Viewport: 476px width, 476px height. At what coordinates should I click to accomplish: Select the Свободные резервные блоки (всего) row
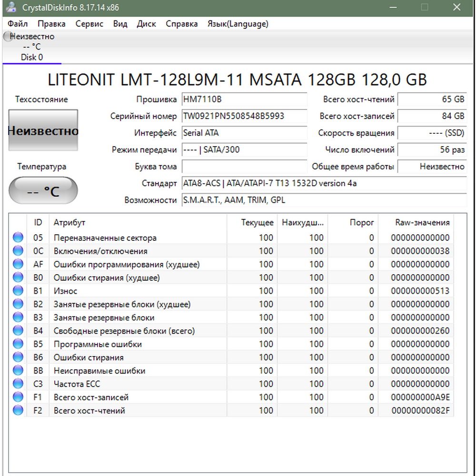(x=124, y=331)
